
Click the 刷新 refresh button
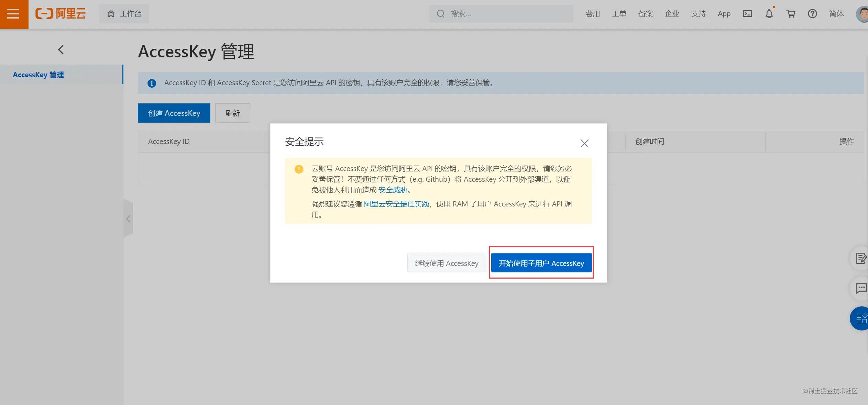pyautogui.click(x=233, y=113)
